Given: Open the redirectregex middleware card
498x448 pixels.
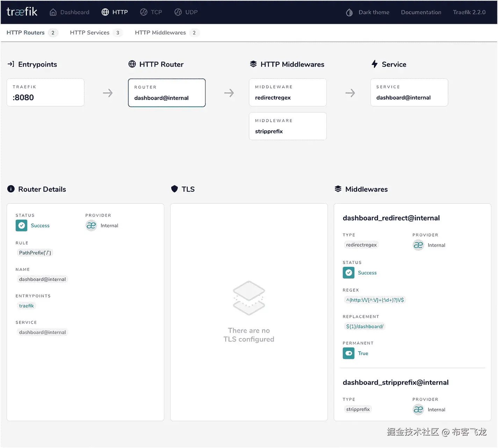Looking at the screenshot, I should (x=288, y=93).
